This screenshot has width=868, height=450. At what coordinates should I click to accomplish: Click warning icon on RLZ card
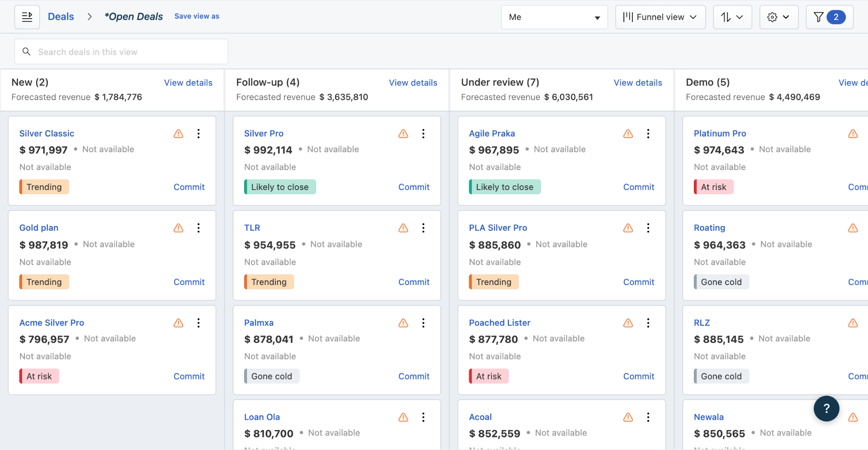click(x=853, y=323)
